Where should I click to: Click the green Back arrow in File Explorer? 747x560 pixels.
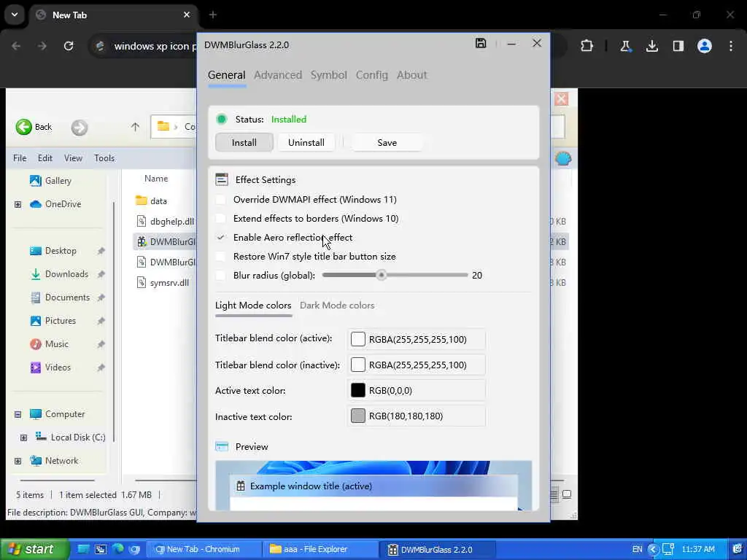pyautogui.click(x=24, y=127)
